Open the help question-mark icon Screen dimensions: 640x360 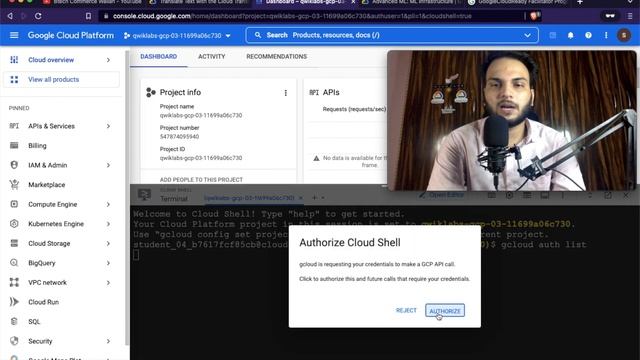(588, 36)
